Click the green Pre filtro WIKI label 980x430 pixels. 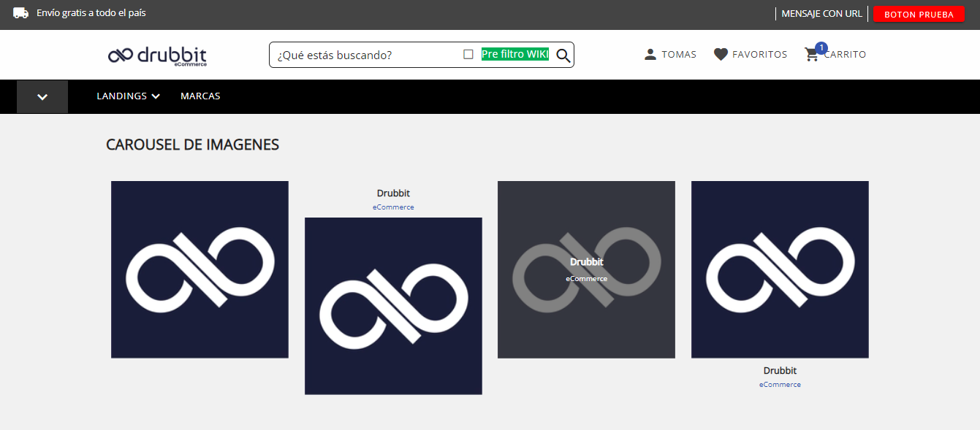click(x=514, y=54)
